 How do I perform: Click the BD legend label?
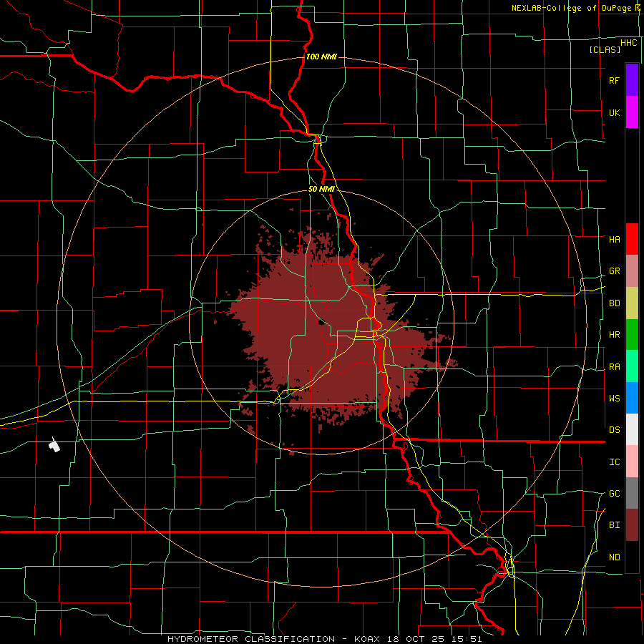[x=614, y=303]
